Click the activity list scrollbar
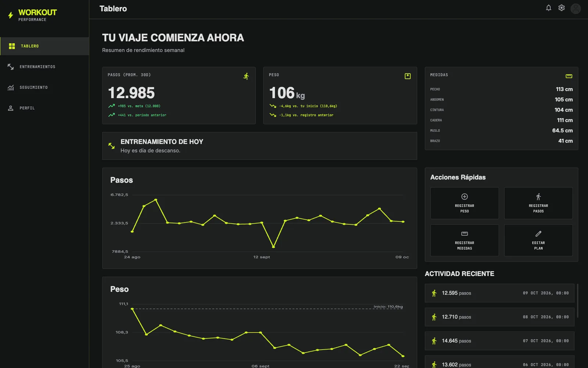Image resolution: width=588 pixels, height=368 pixels. tap(577, 300)
